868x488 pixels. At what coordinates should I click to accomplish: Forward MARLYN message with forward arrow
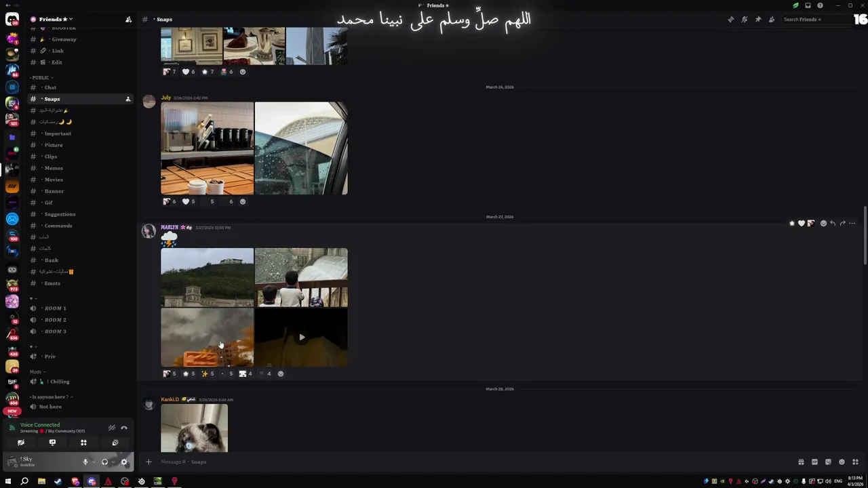click(x=842, y=223)
